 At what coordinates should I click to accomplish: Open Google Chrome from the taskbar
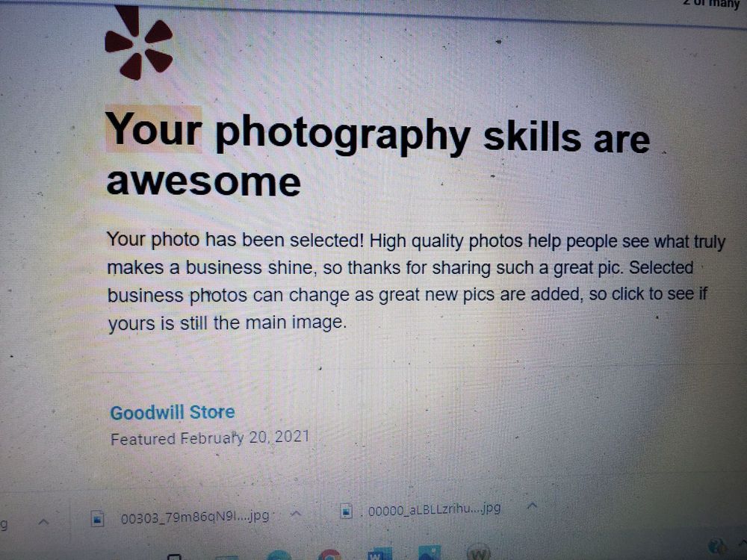point(329,556)
